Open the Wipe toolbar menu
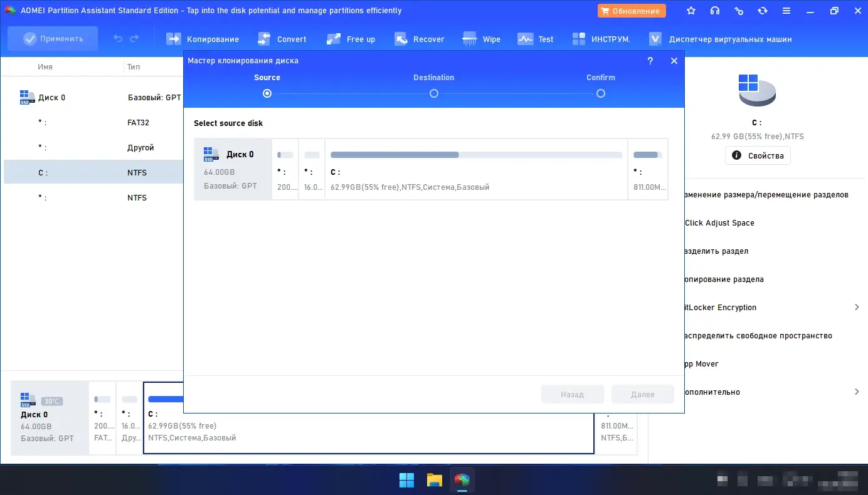The height and width of the screenshot is (495, 868). [481, 39]
